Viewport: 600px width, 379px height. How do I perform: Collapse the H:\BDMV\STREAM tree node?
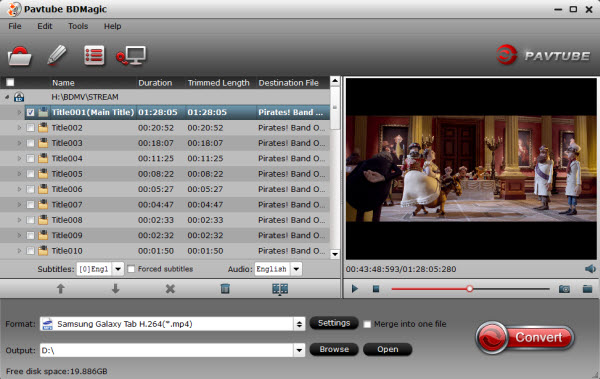7,97
